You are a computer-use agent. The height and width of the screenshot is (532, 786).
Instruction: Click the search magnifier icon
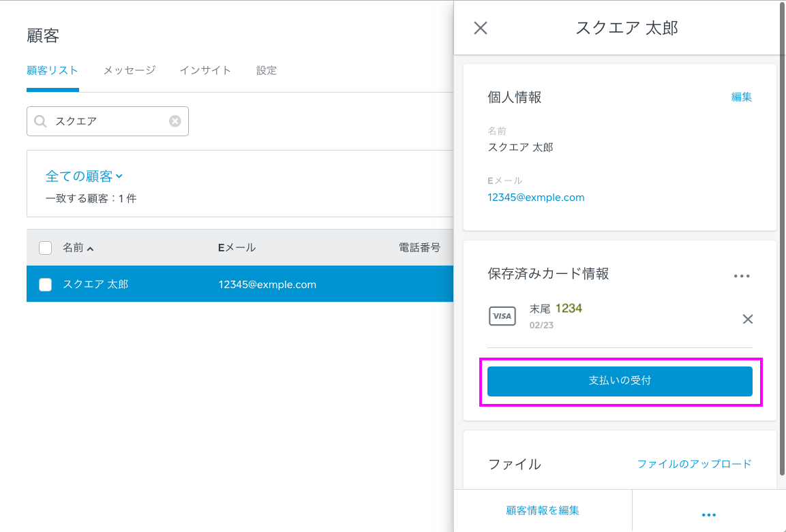click(x=40, y=121)
